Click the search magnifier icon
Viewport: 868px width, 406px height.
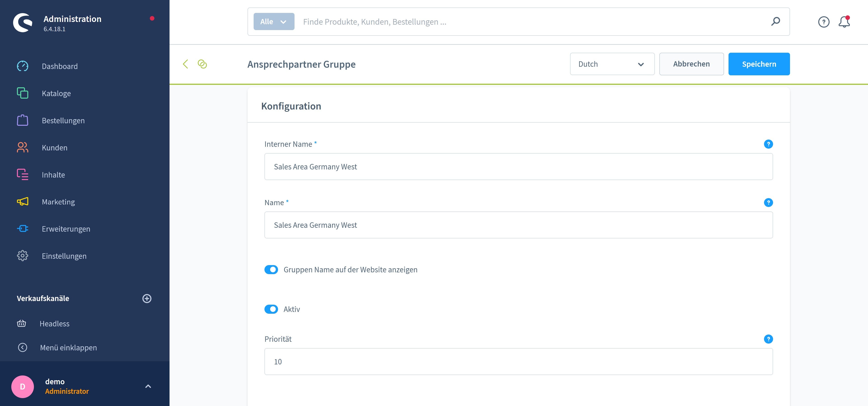pyautogui.click(x=775, y=21)
